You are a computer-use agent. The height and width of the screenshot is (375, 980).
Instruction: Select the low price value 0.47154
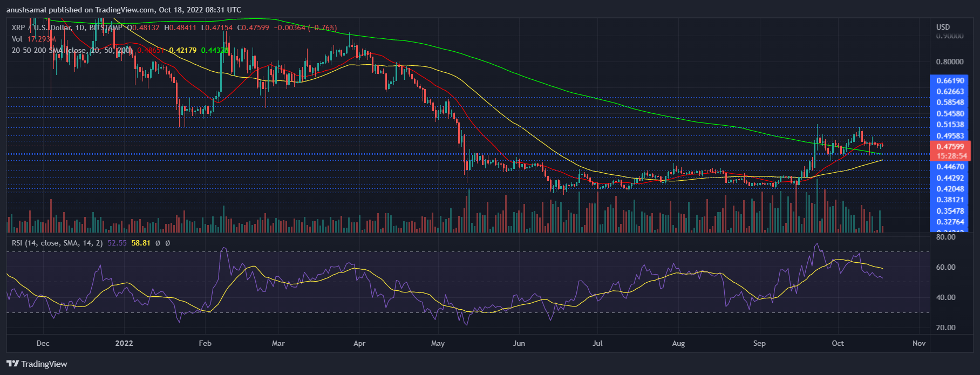pos(219,28)
